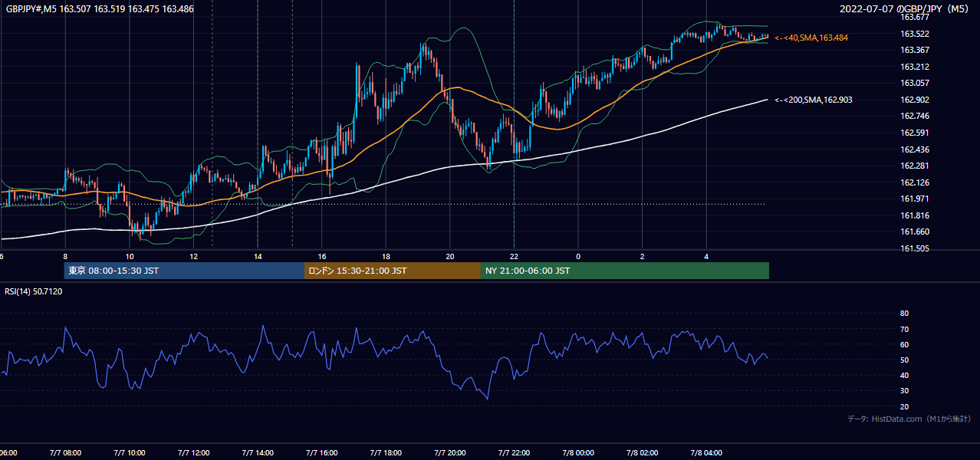Click the '2022-07-07 のGBP/JPY (M5)' header label
Viewport: 980px width, 460px height.
pyautogui.click(x=906, y=9)
